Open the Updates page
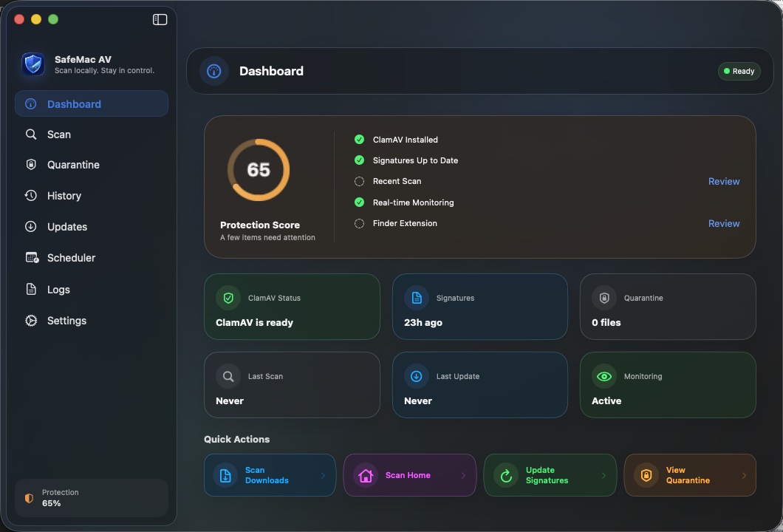 click(92, 227)
